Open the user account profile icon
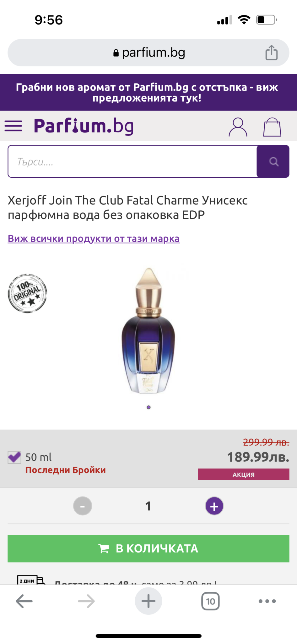Viewport: 297px width, 644px height. [x=238, y=127]
